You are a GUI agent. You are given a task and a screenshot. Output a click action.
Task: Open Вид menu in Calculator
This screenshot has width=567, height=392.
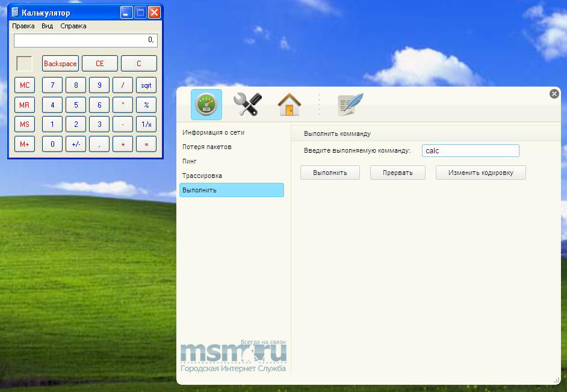48,26
